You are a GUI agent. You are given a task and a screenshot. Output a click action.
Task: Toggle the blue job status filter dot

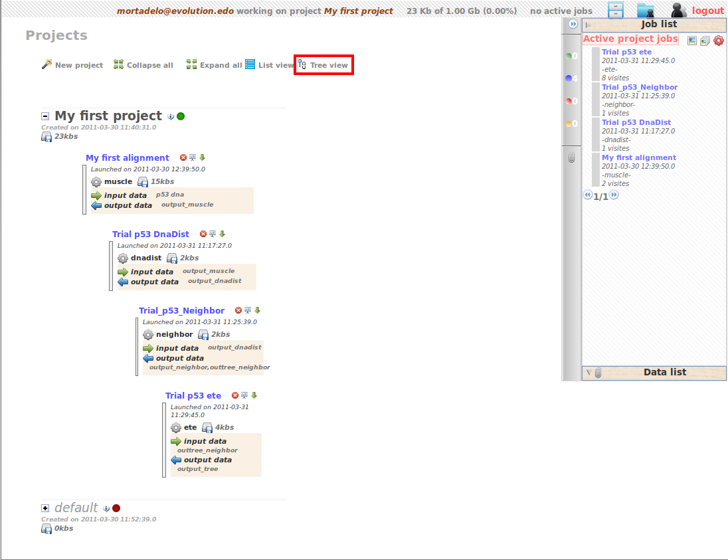point(569,78)
